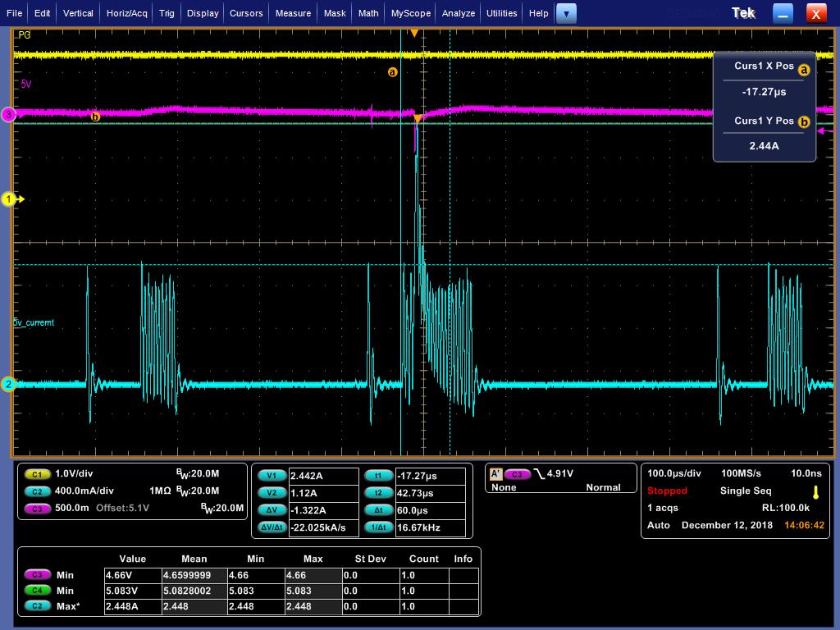
Task: Select the channel 2 waveform handle
Action: pos(9,384)
